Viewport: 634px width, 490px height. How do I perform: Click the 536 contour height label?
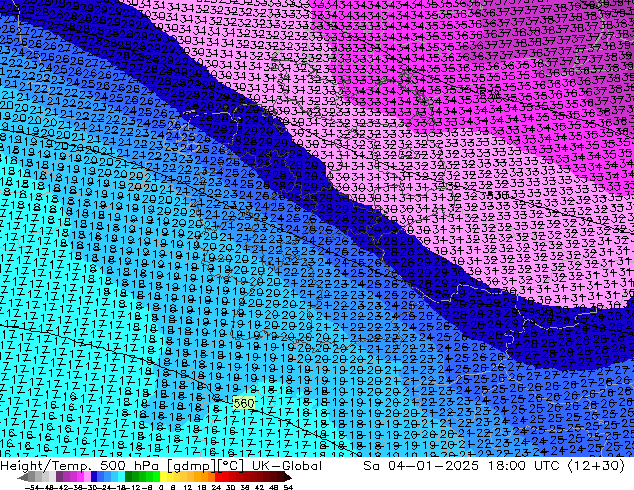(496, 195)
